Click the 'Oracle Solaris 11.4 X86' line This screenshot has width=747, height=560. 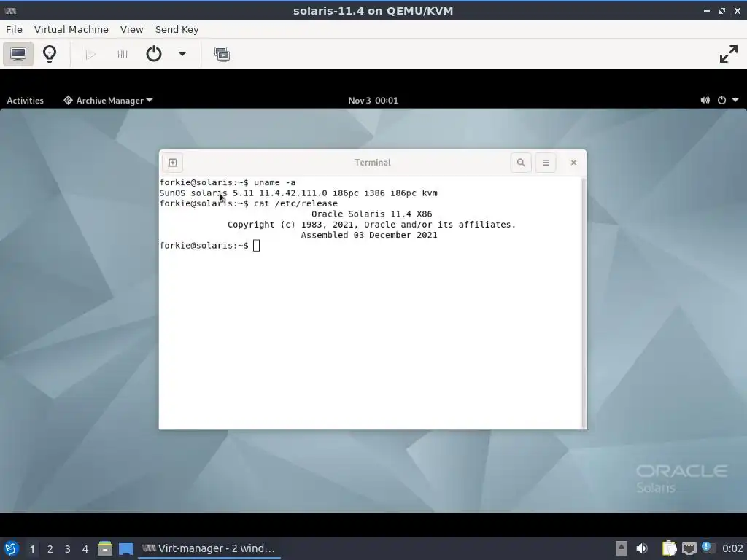(371, 214)
